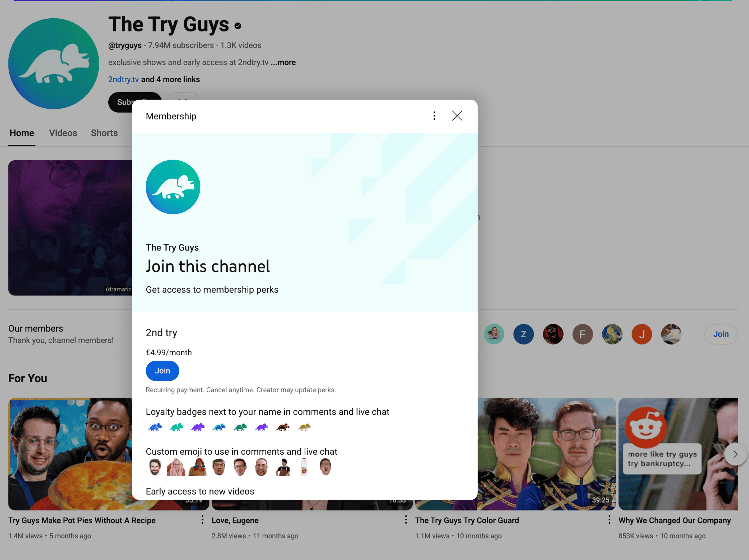Open options for Try Guys Make Pot Pies video

point(202,520)
